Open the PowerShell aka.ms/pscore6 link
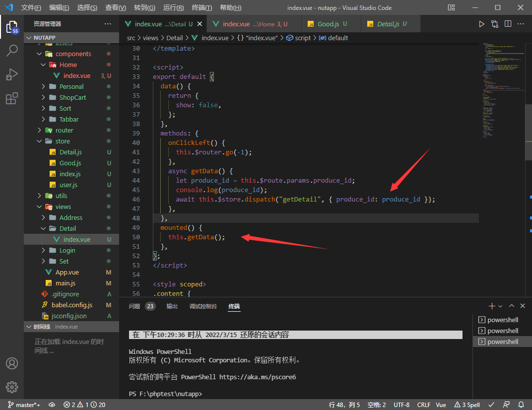Image resolution: width=532 pixels, height=410 pixels. 258,377
